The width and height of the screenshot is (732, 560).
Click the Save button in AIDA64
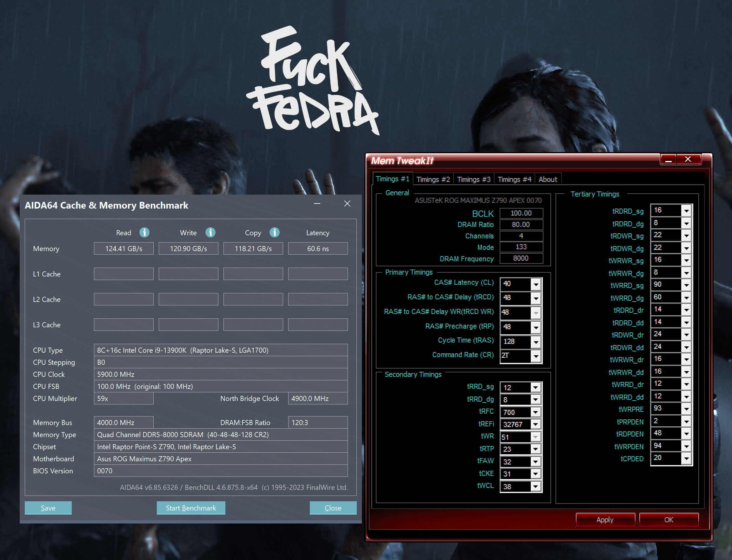[x=48, y=508]
